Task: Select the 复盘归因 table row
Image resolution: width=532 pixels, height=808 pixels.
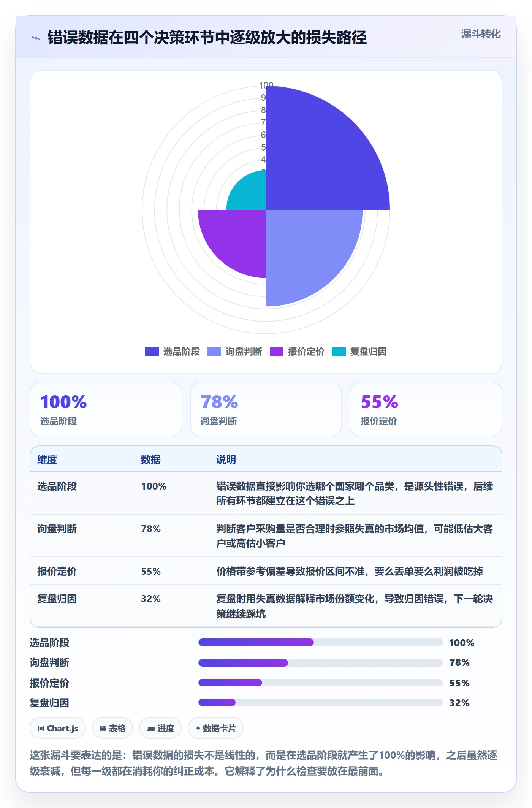Action: click(266, 606)
